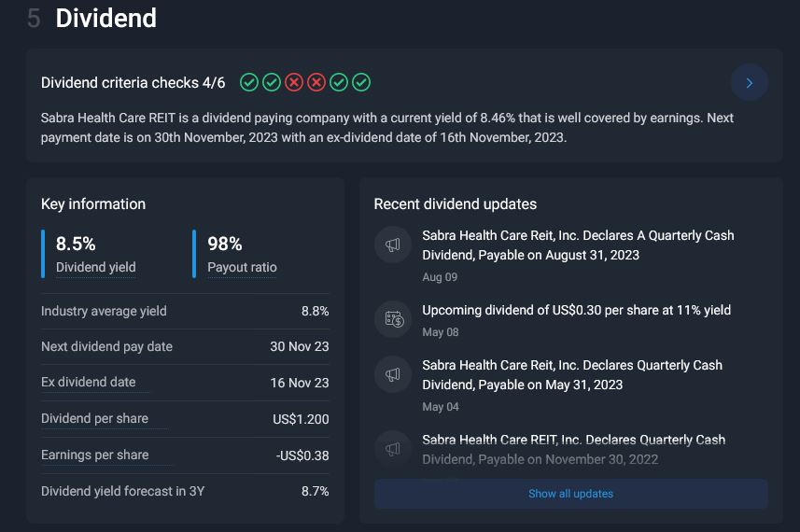
Task: Click the Dividend yield label
Action: pos(96,267)
